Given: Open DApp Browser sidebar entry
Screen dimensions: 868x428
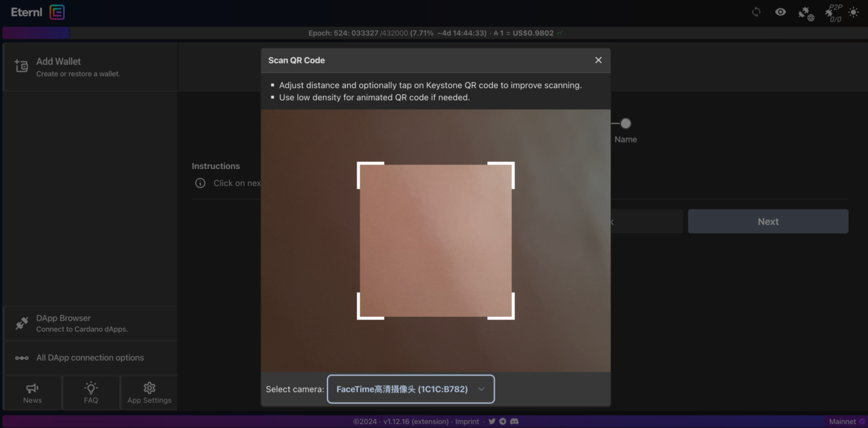Looking at the screenshot, I should pyautogui.click(x=90, y=323).
